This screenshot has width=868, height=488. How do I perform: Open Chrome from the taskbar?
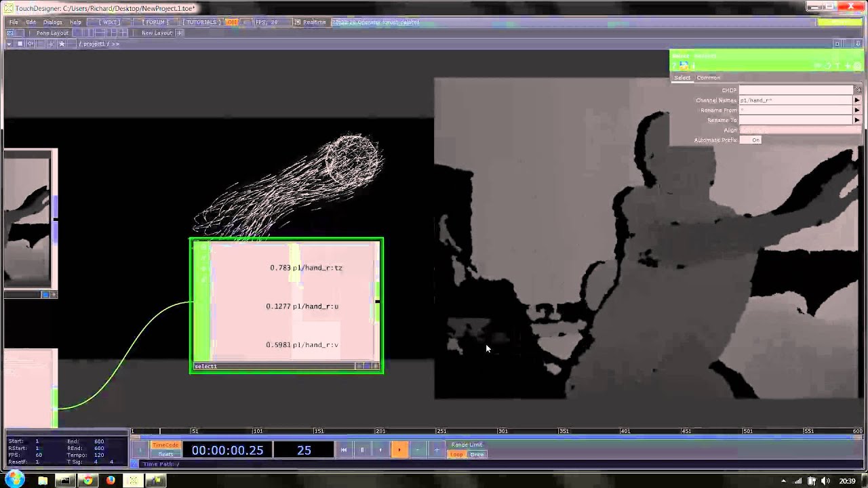(87, 481)
